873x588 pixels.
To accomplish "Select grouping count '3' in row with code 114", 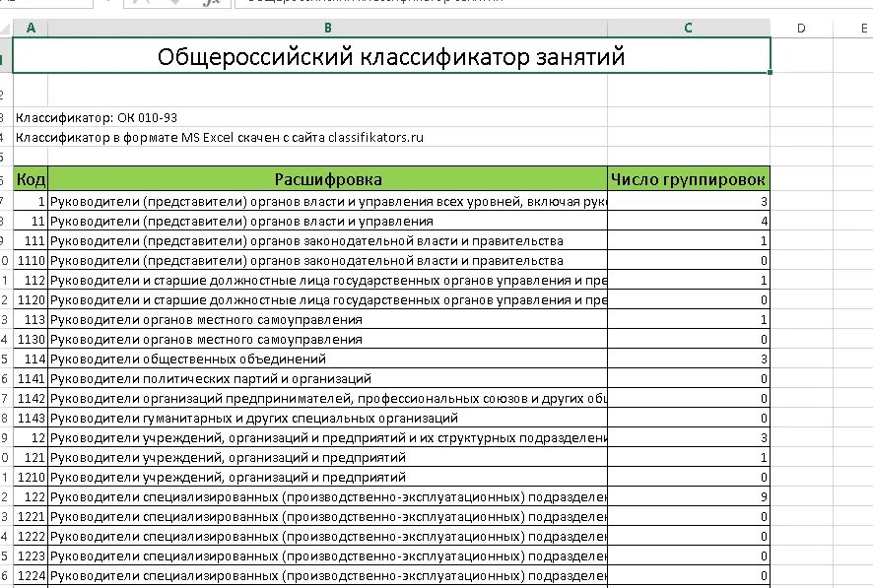I will (689, 359).
